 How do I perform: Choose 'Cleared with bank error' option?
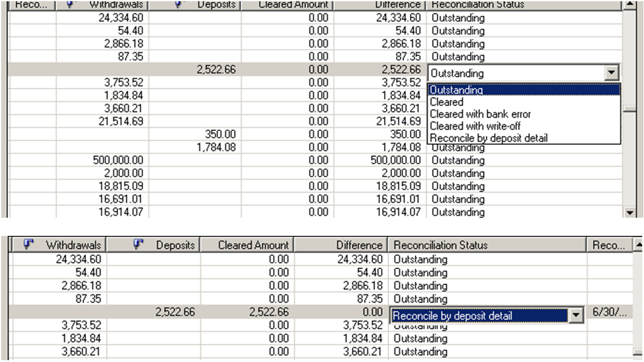click(x=523, y=114)
